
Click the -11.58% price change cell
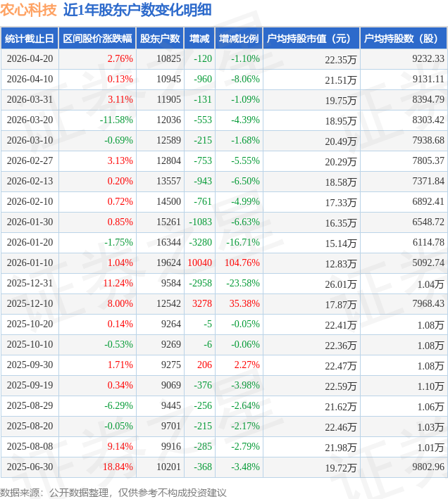click(x=116, y=120)
